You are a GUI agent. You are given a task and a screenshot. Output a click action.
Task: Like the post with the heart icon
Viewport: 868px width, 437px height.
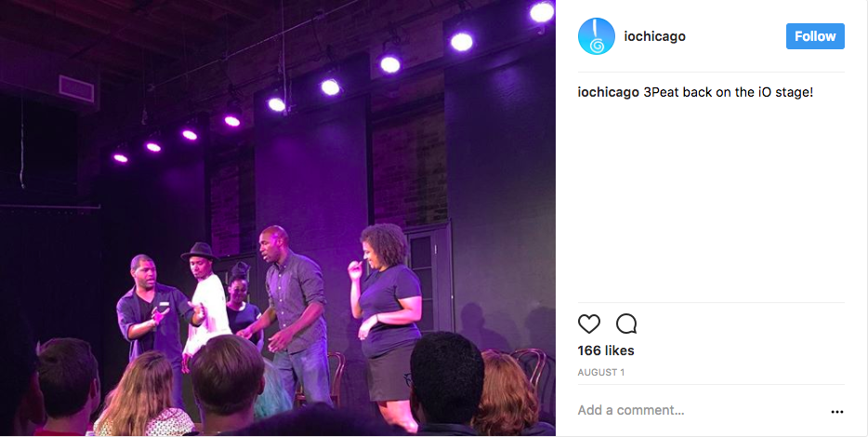tap(589, 324)
